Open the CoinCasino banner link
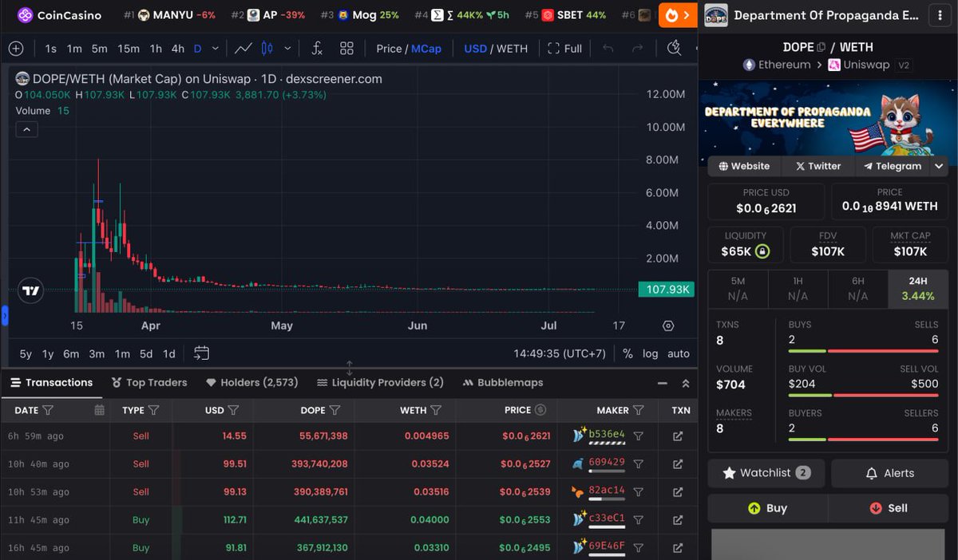This screenshot has width=958, height=560. coord(59,15)
